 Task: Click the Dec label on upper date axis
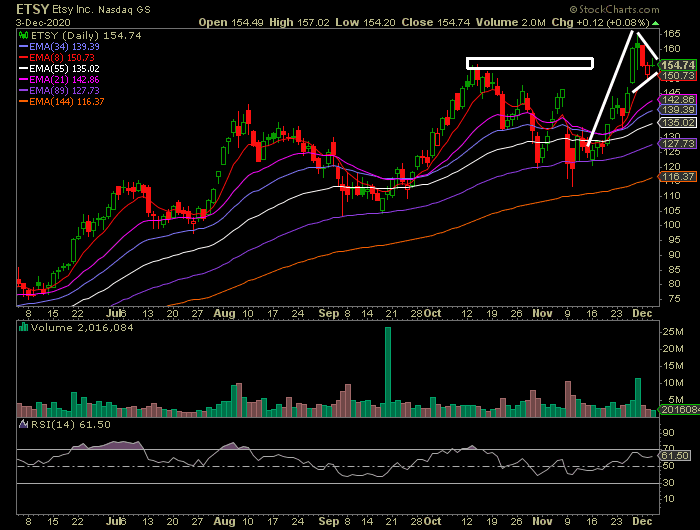tap(642, 313)
